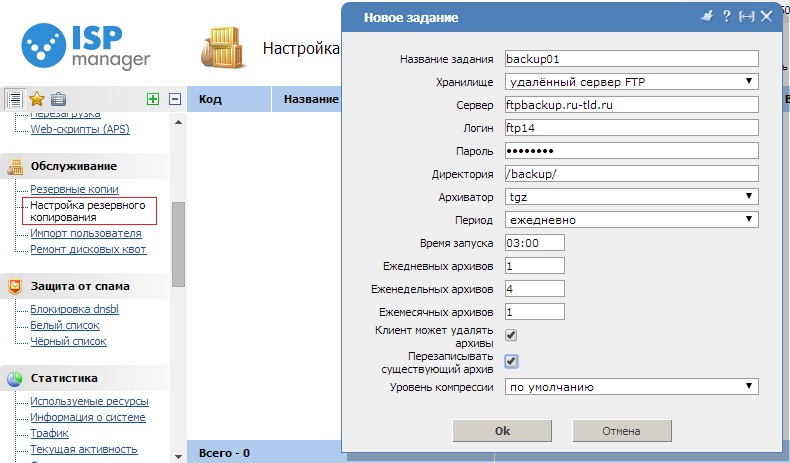Open the Хранилище storage dropdown

pyautogui.click(x=632, y=82)
